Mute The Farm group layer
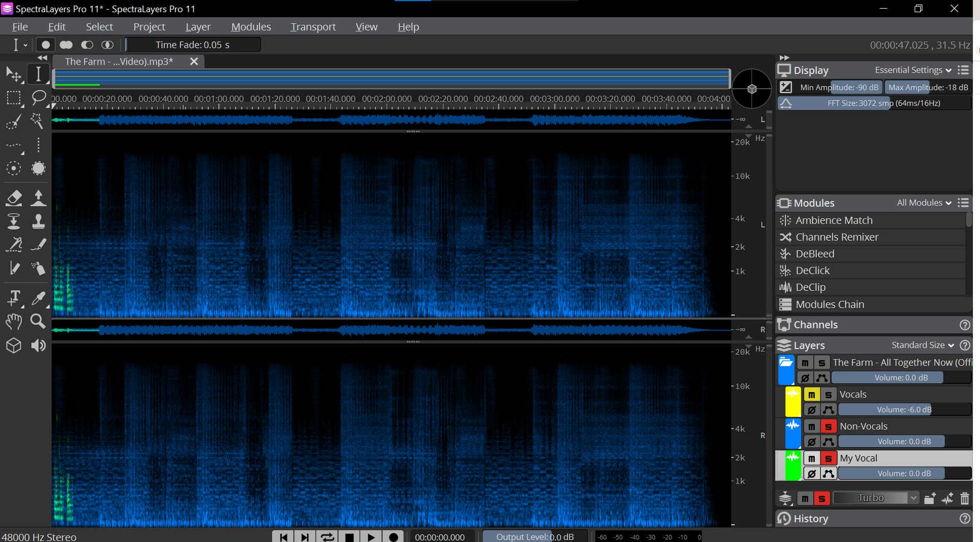 tap(805, 363)
